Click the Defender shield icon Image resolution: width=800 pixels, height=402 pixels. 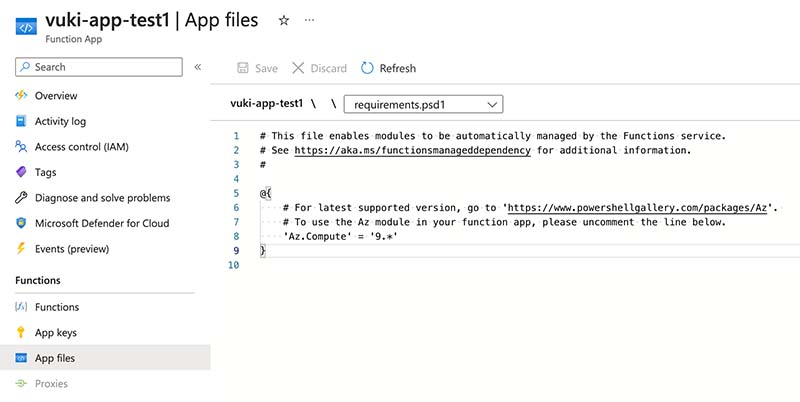[21, 223]
